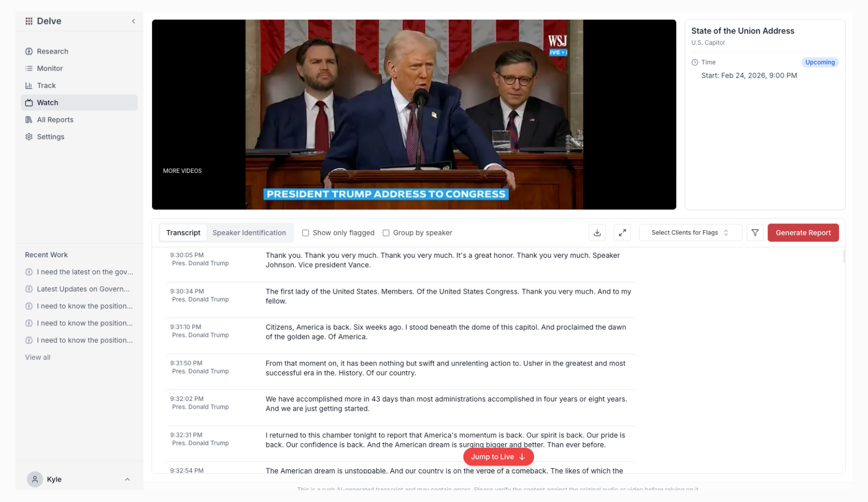Open the filter funnel icon
This screenshot has width=868, height=502.
755,233
